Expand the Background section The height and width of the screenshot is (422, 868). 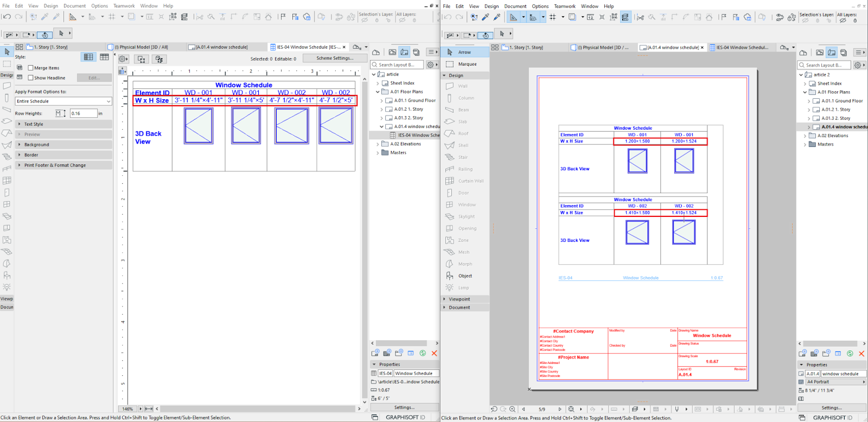(x=64, y=145)
